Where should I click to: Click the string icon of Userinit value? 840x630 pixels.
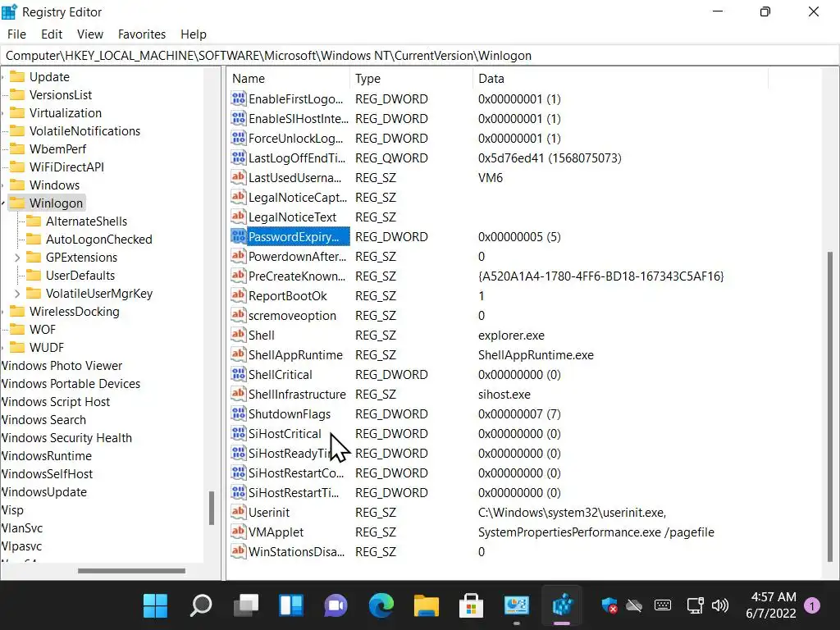tap(239, 512)
